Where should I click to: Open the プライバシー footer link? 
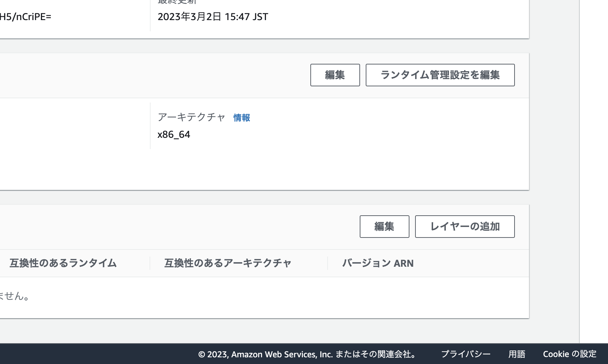466,354
